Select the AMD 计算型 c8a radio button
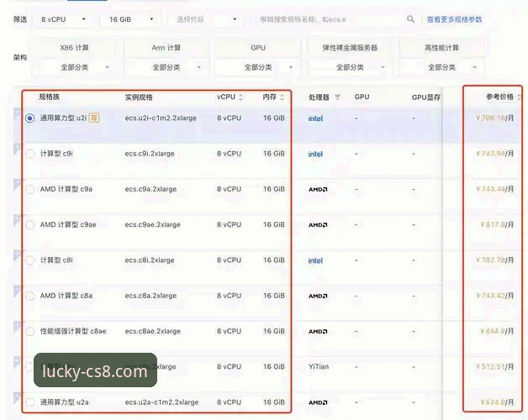 pos(30,296)
